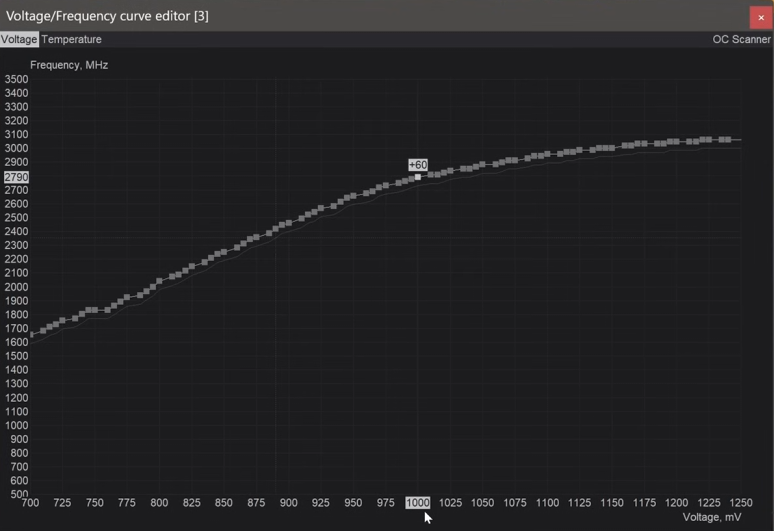
Task: Click the 3500 frequency axis label
Action: (16, 79)
